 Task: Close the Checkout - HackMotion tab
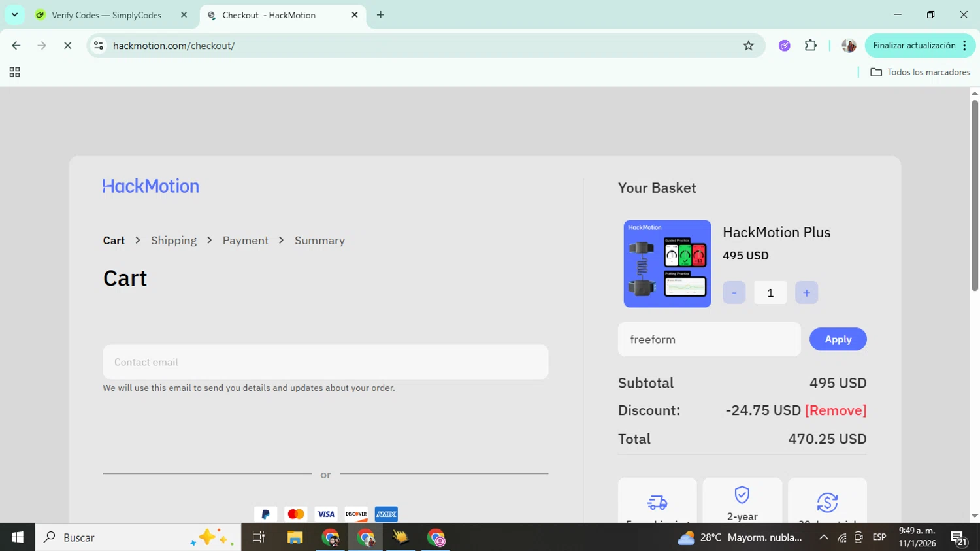click(x=355, y=15)
